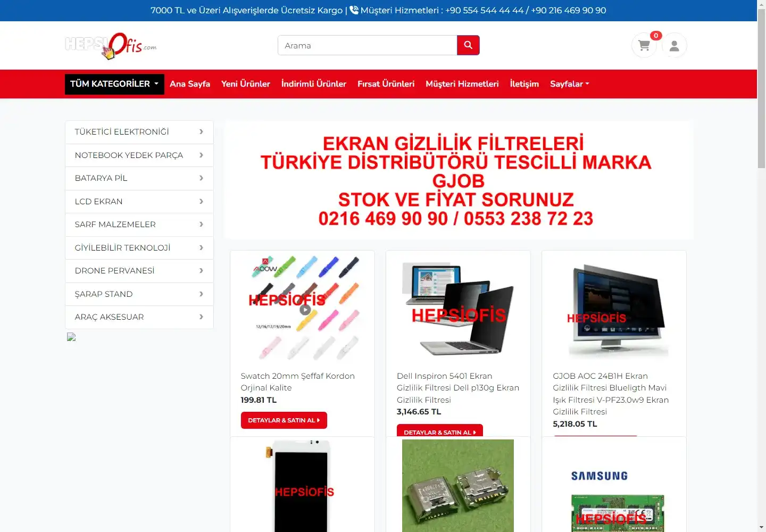This screenshot has width=766, height=532.
Task: Click DETAYLAR & SATIN AL for Swatch Kordon
Action: [284, 420]
